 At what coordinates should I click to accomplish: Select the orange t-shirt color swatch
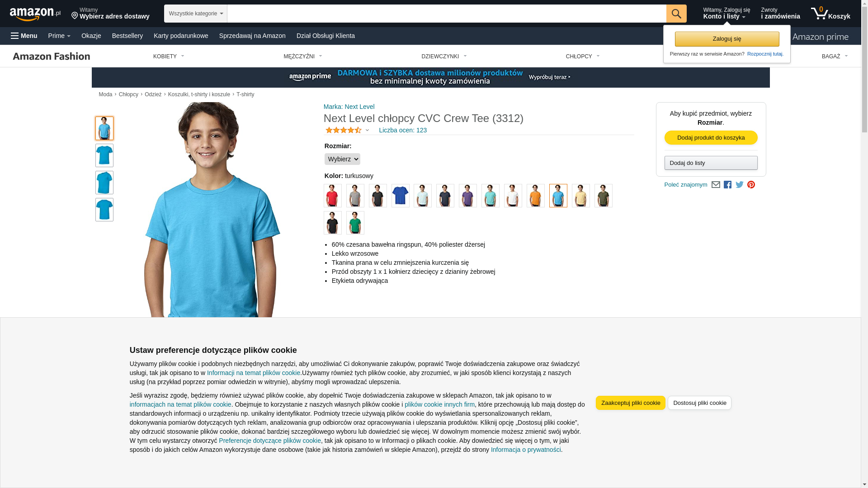click(535, 196)
